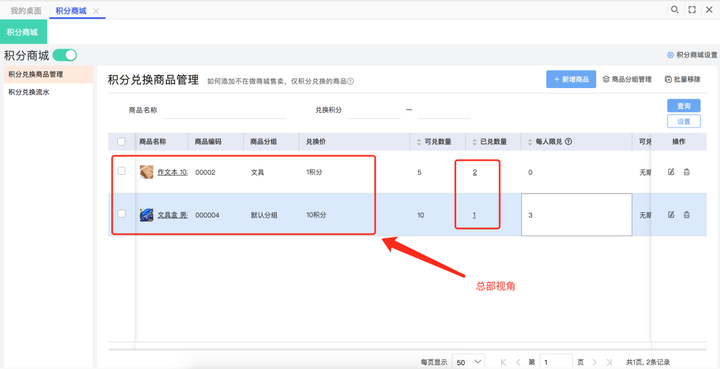Sort by 已兑数量 column arrows
Viewport: 720px width, 369px height.
[474, 142]
